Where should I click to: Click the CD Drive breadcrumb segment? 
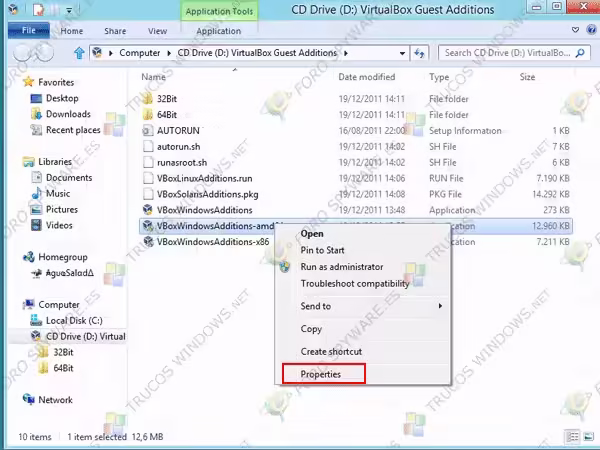click(x=257, y=53)
